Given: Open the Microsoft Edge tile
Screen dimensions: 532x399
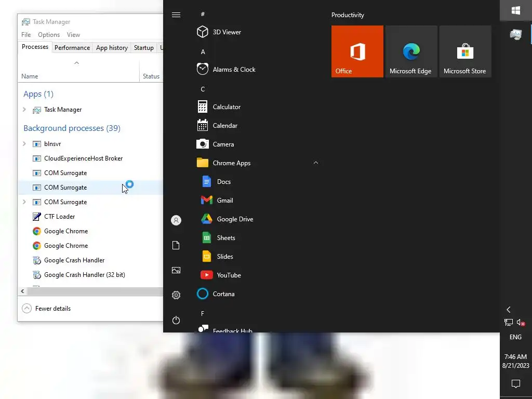Looking at the screenshot, I should tap(411, 51).
